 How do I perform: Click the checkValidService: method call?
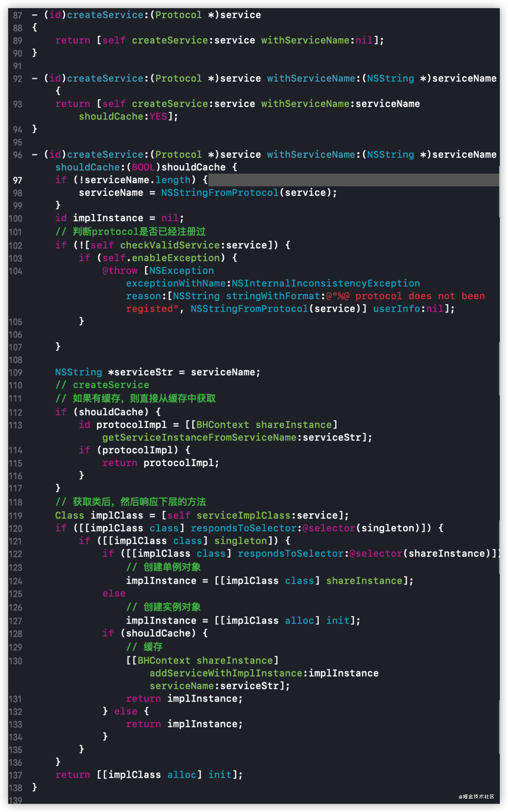point(170,245)
